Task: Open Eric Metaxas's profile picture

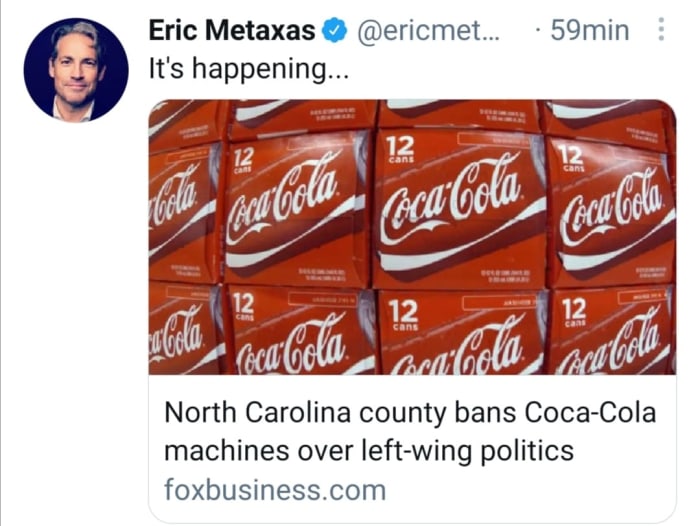Action: click(76, 70)
